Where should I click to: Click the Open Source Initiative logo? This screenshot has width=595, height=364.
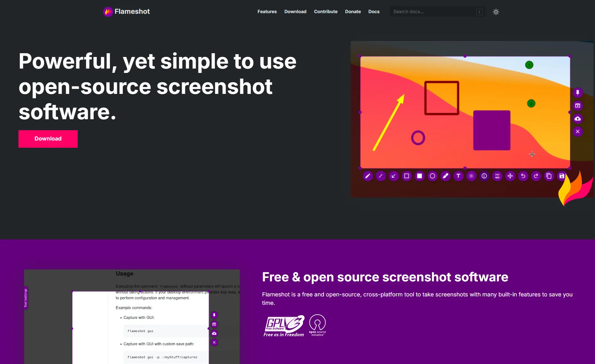pyautogui.click(x=317, y=326)
